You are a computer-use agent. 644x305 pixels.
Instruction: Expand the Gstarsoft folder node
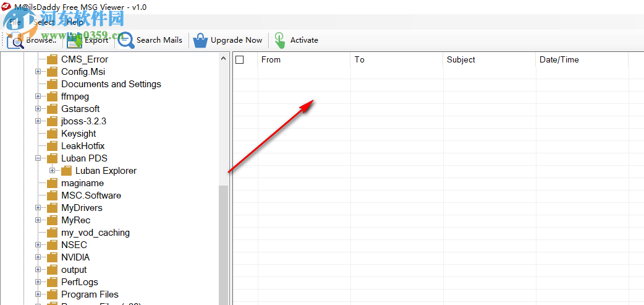click(x=38, y=109)
